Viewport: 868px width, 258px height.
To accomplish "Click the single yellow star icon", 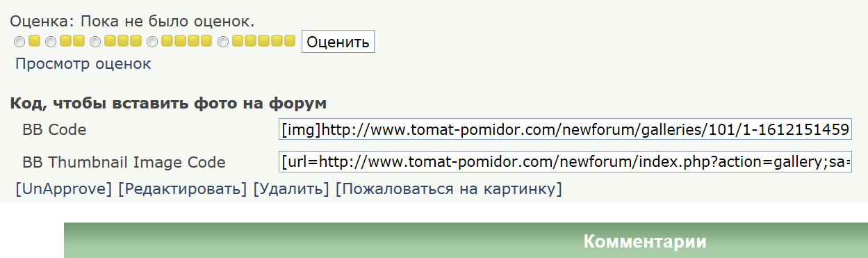I will pos(35,41).
